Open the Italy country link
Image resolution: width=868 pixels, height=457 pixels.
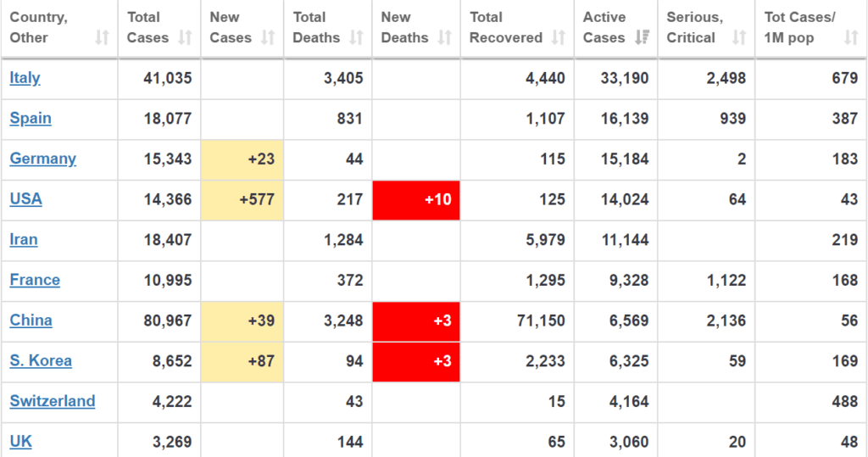(25, 78)
